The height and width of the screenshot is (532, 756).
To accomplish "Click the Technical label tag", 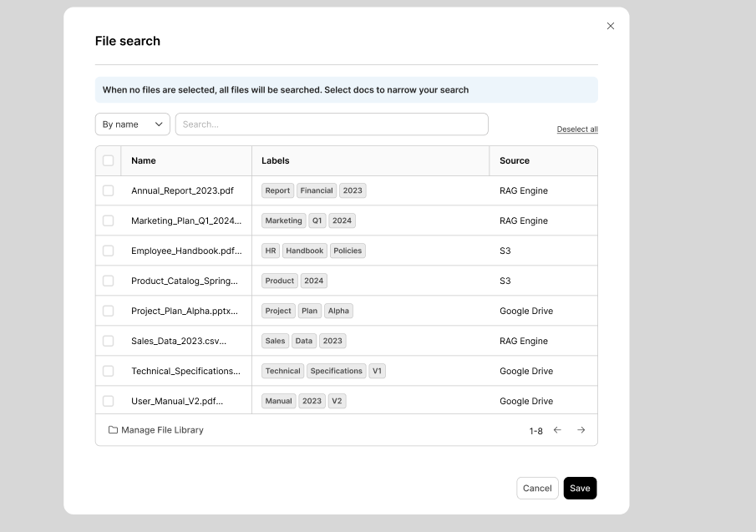I will coord(282,371).
